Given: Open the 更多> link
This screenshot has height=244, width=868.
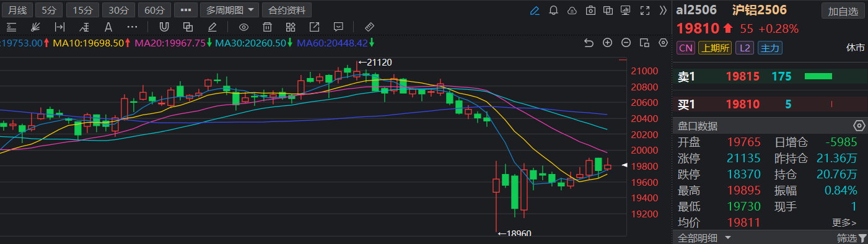Looking at the screenshot, I should 844,222.
